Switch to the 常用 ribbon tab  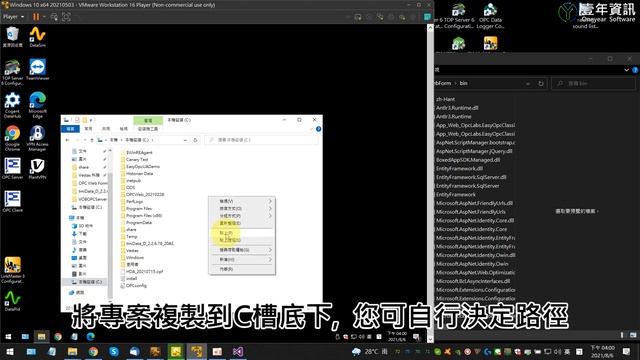88,129
